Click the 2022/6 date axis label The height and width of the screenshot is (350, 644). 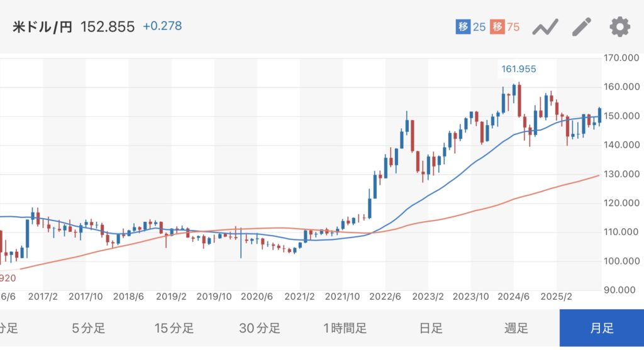386,296
